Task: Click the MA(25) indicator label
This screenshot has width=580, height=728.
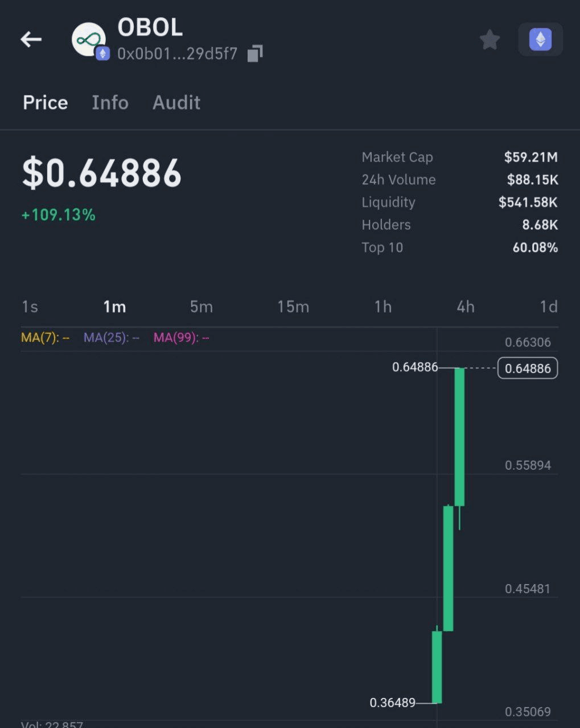Action: pos(112,338)
